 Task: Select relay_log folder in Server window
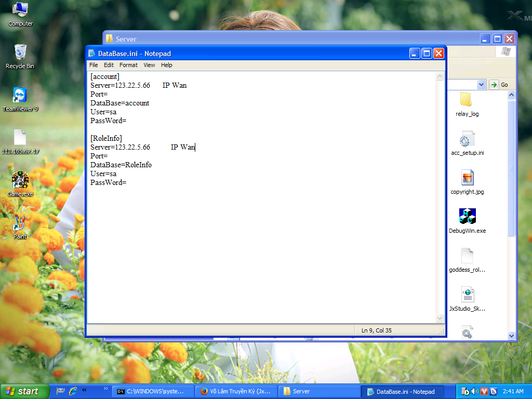point(467,104)
